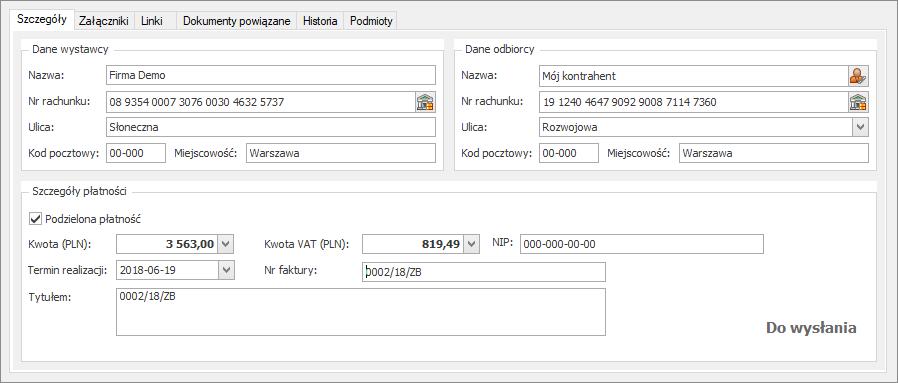Viewport: 898px width, 383px height.
Task: Select the Podmioty tab
Action: click(371, 21)
